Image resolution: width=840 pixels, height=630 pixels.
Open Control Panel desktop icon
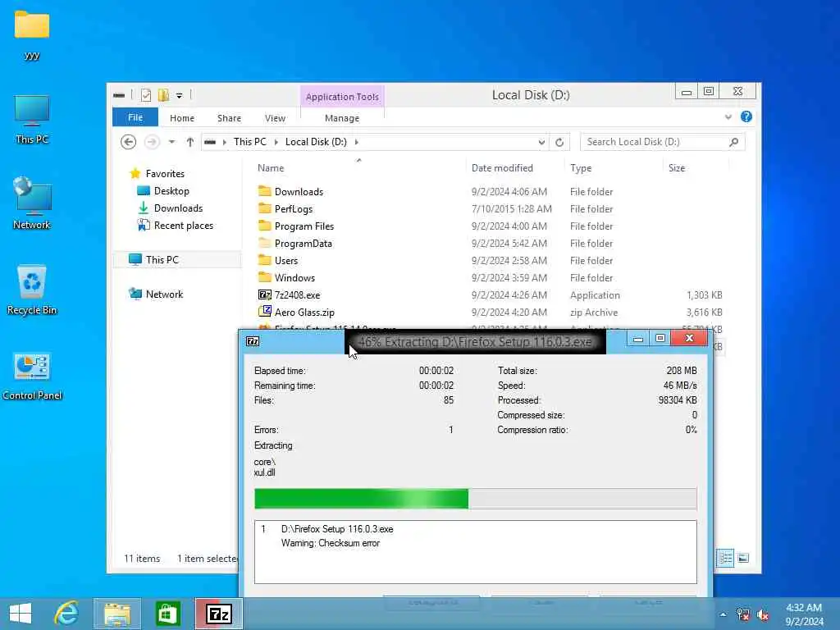tap(32, 376)
